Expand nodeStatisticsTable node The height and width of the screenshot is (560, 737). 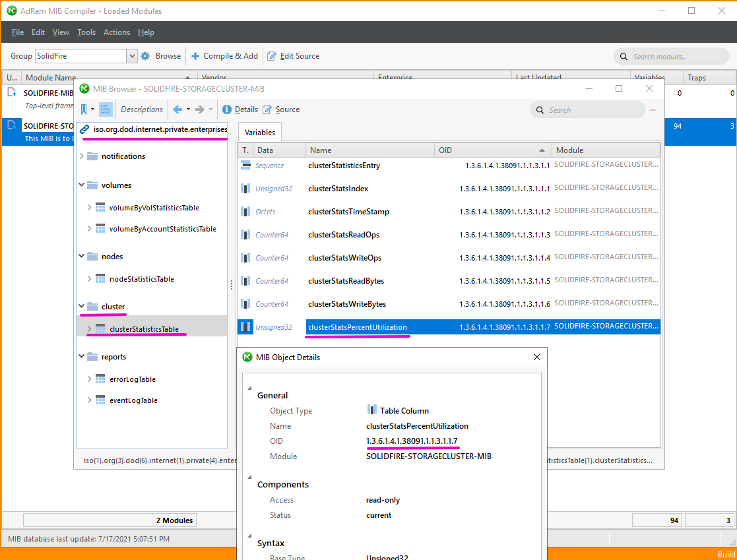coord(89,278)
